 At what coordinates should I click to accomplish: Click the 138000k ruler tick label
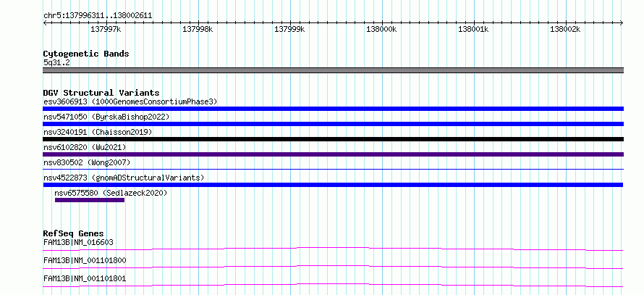coord(381,29)
